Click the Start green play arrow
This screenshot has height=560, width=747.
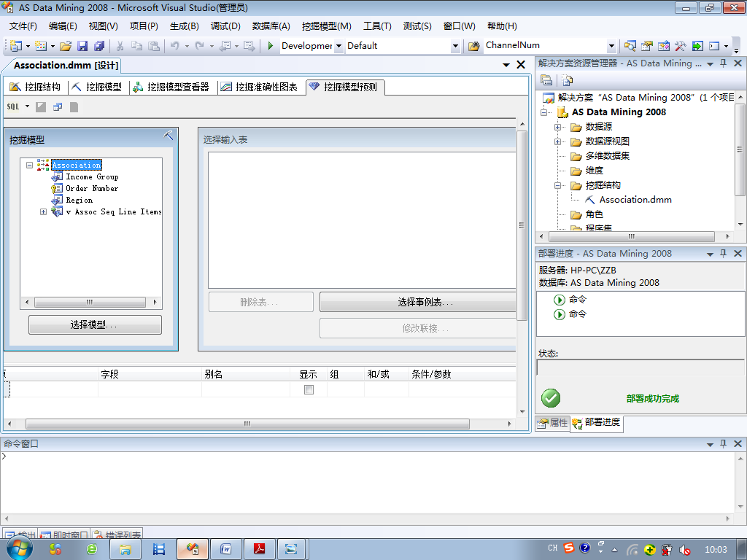271,46
